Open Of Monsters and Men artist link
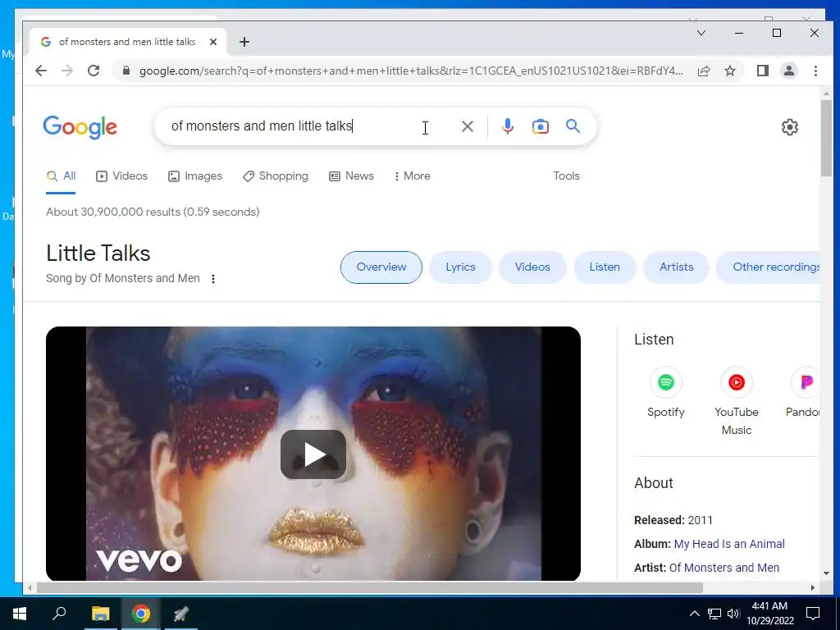 coord(724,568)
